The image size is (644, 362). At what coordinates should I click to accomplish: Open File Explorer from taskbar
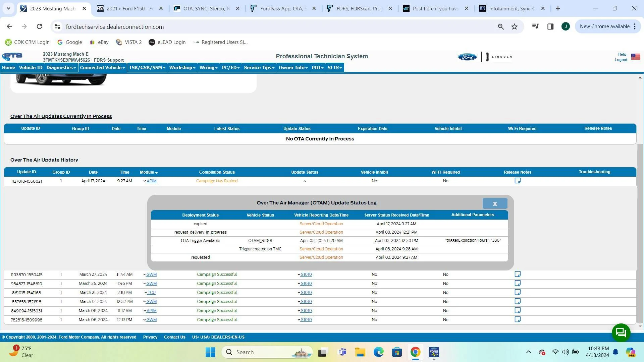click(x=360, y=352)
